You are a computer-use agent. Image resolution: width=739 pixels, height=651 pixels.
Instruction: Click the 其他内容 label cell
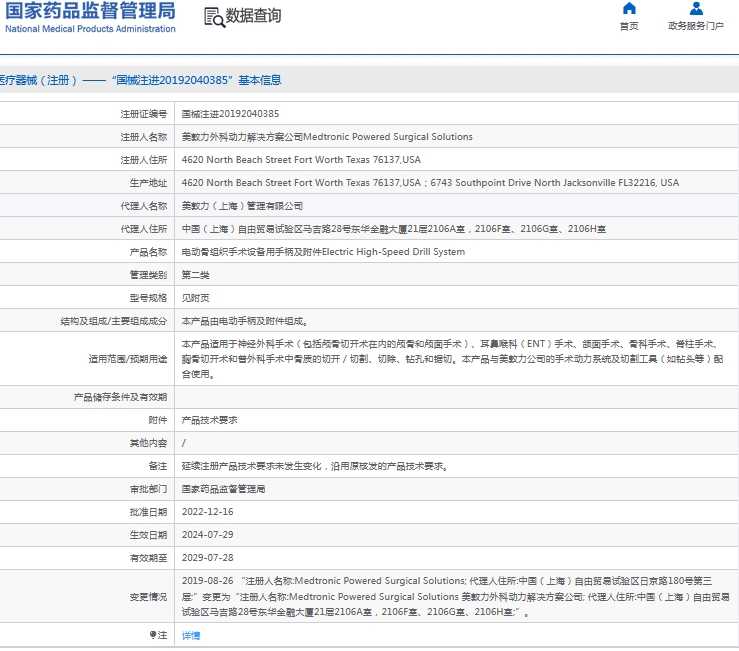pos(148,443)
